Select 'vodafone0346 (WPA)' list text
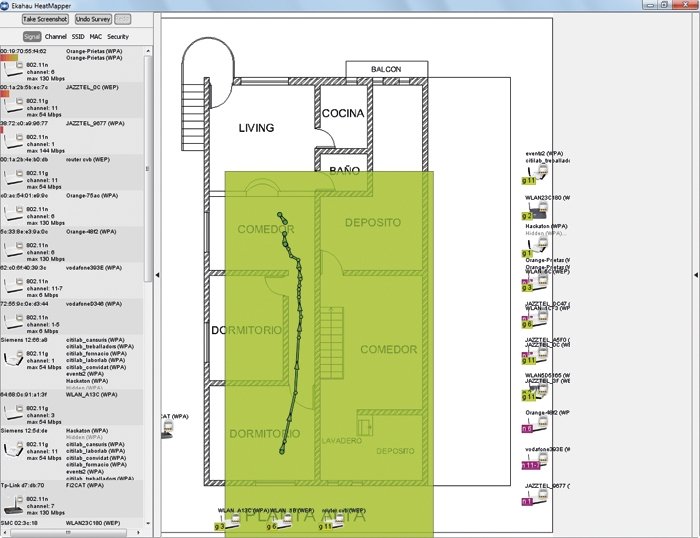The height and width of the screenshot is (538, 700). coord(94,304)
